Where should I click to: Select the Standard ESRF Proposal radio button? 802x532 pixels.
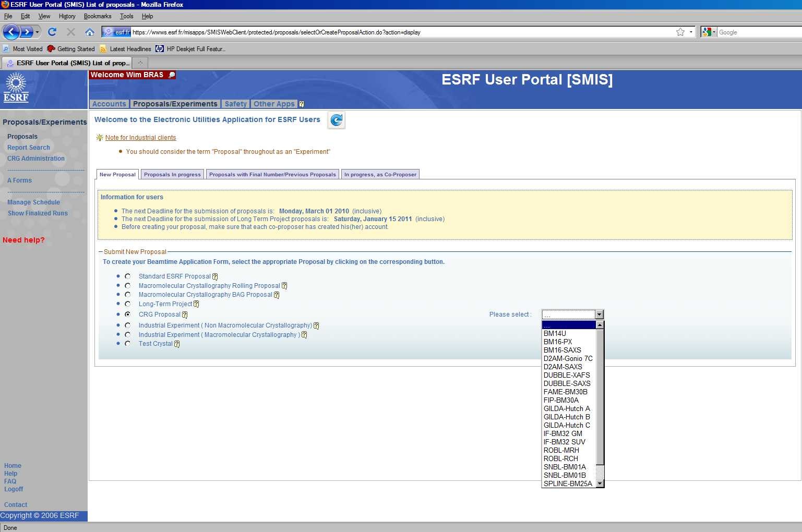(x=128, y=276)
